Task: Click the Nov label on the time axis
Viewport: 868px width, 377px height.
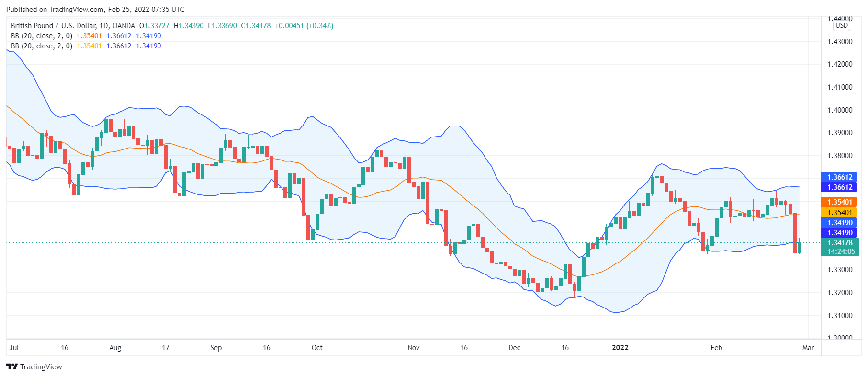Action: [414, 348]
